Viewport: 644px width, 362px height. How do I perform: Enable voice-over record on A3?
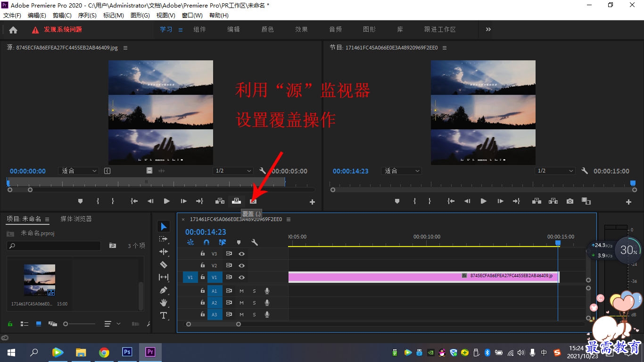point(267,314)
